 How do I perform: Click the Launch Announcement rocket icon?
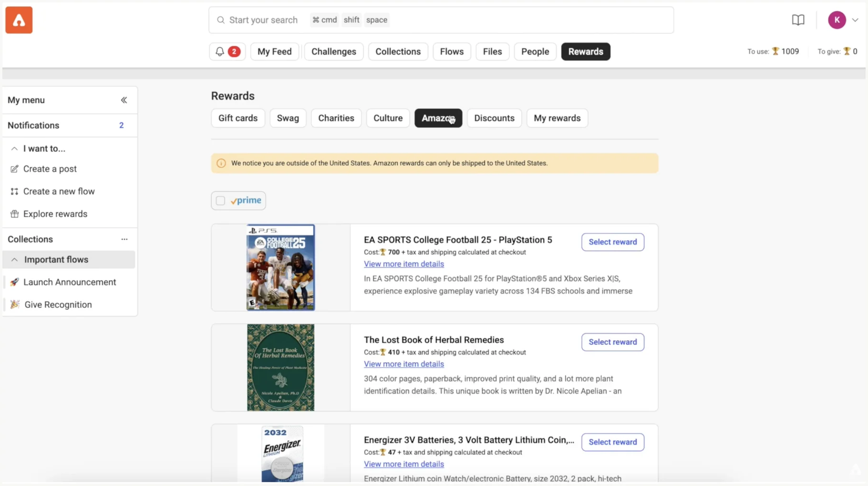(14, 282)
